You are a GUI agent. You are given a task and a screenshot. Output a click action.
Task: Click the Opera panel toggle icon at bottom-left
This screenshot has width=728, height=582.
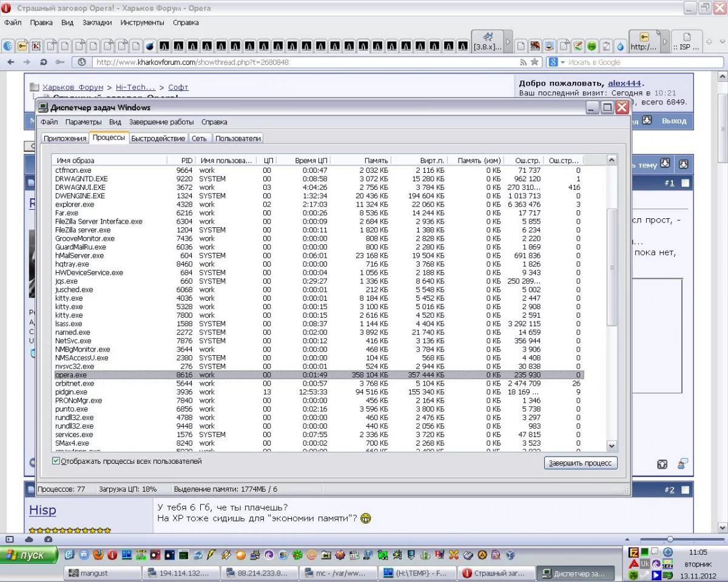click(x=9, y=539)
